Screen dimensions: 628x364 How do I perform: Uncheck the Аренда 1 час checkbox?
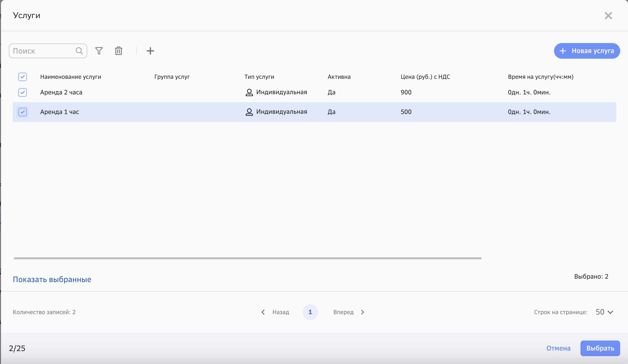pos(23,112)
